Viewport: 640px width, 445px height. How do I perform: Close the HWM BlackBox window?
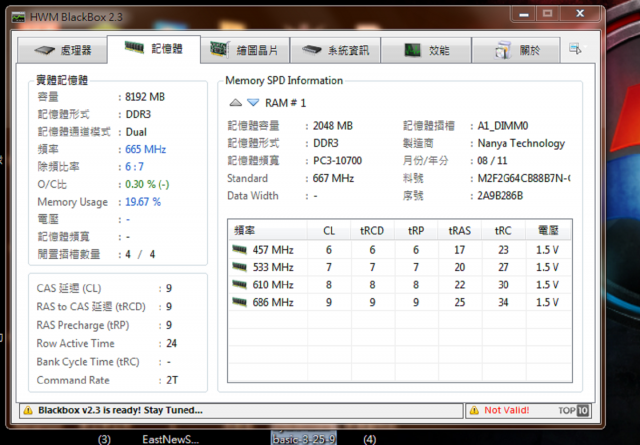click(580, 14)
